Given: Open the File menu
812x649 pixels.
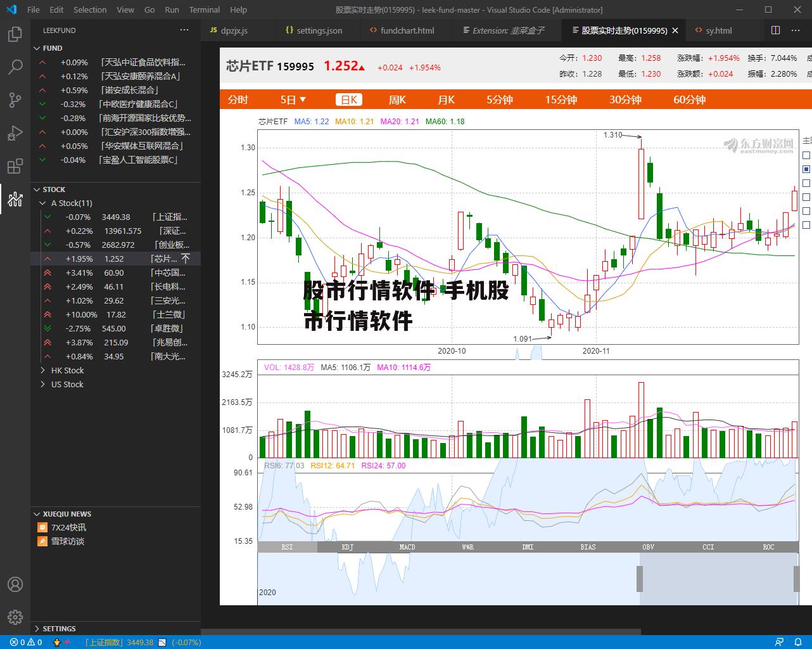Looking at the screenshot, I should (34, 10).
